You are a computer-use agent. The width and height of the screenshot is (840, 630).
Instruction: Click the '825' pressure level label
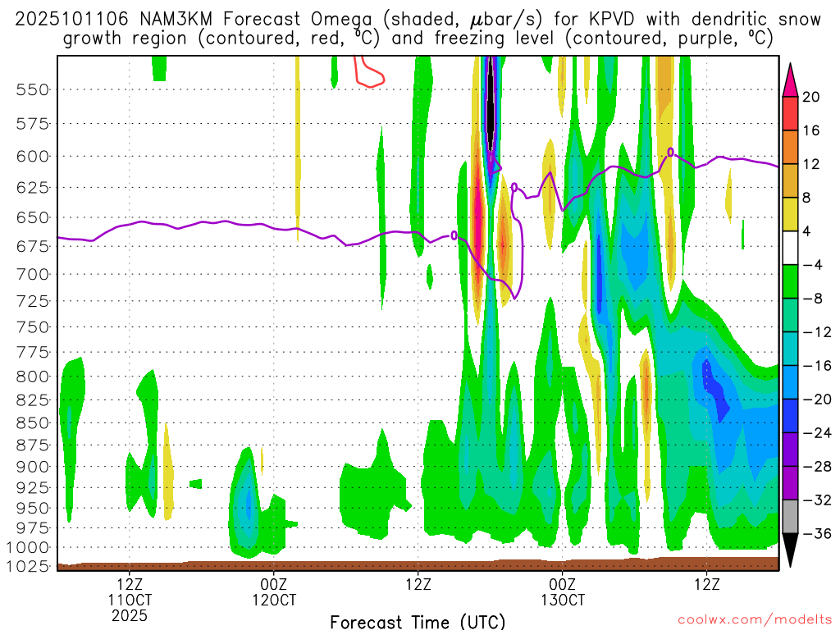33,400
